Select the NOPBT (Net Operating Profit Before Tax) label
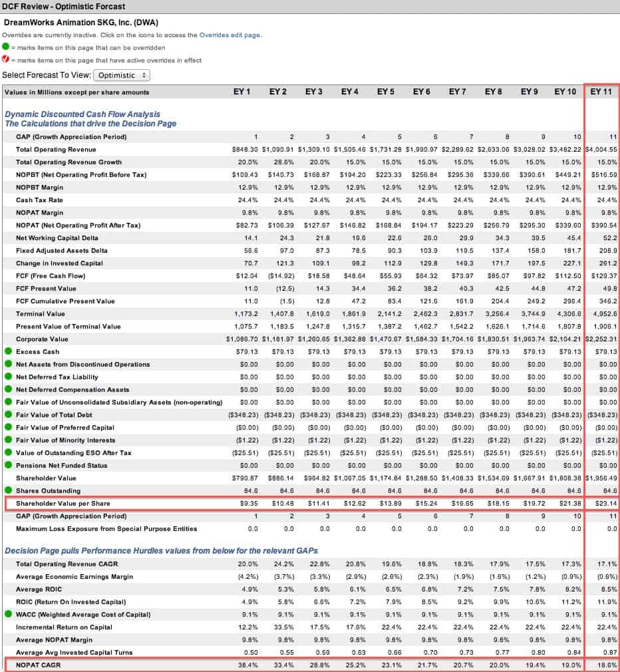The width and height of the screenshot is (620, 672). click(x=81, y=175)
